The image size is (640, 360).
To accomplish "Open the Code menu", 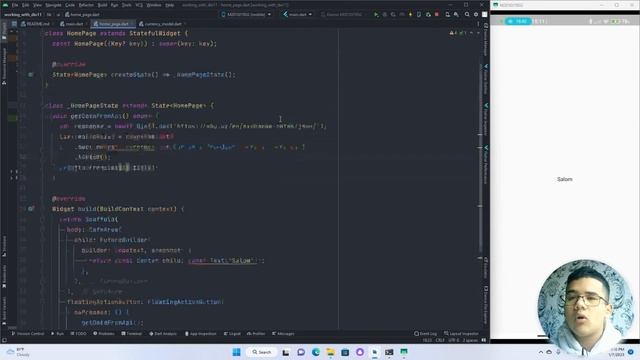I will pyautogui.click(x=70, y=5).
